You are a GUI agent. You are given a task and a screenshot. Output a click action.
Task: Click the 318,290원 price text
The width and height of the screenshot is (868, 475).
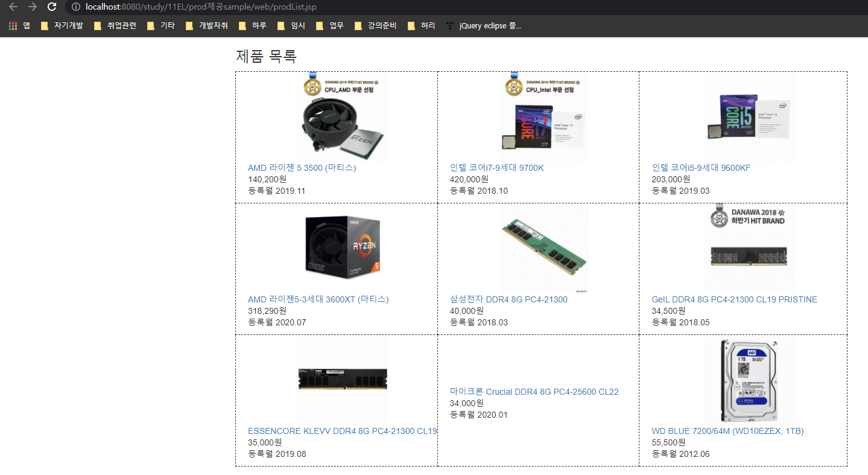tap(267, 311)
